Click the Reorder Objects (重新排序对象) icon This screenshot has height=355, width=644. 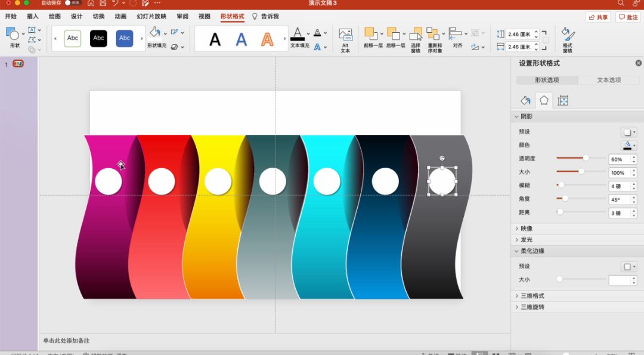(x=434, y=34)
